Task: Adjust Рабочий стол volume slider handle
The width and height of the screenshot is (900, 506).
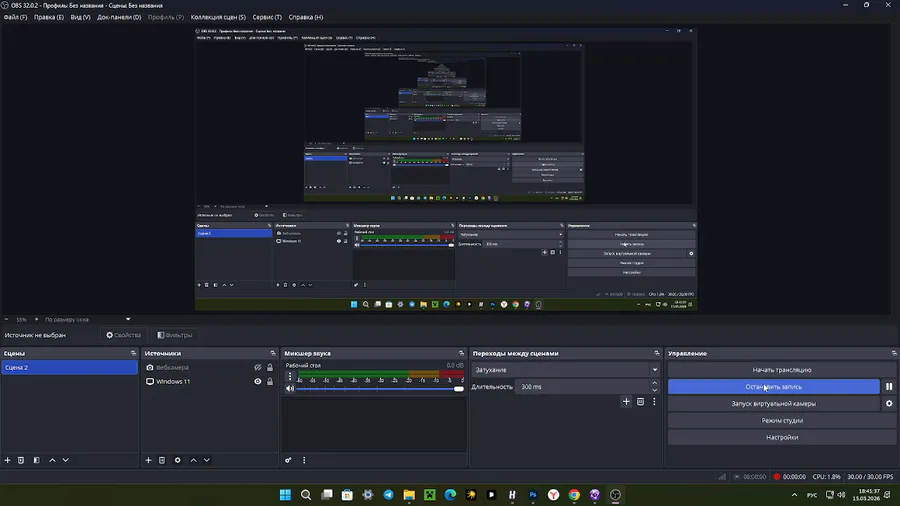Action: pos(459,389)
